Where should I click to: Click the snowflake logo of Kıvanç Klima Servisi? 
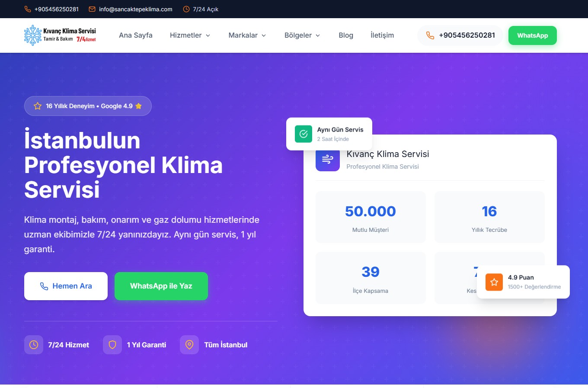click(x=32, y=35)
